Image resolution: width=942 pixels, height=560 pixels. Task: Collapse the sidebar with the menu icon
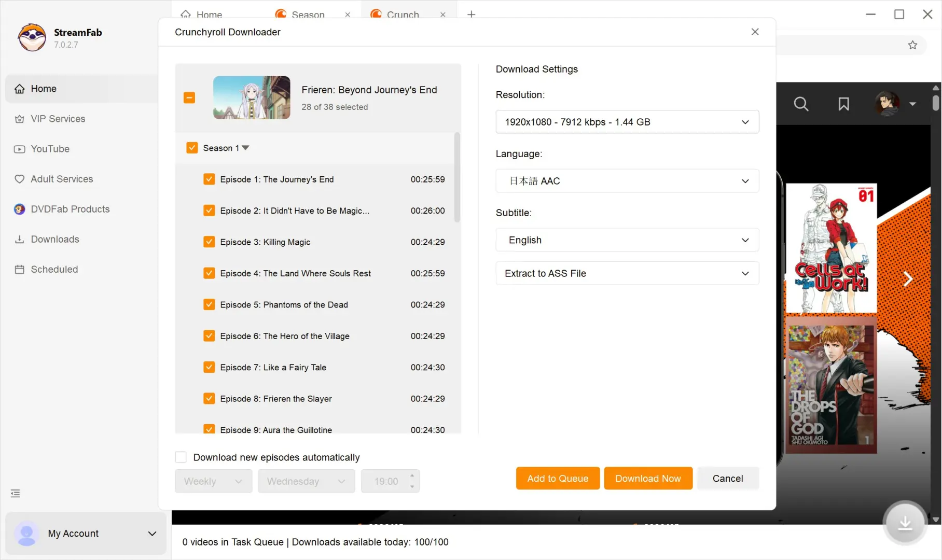pos(16,493)
